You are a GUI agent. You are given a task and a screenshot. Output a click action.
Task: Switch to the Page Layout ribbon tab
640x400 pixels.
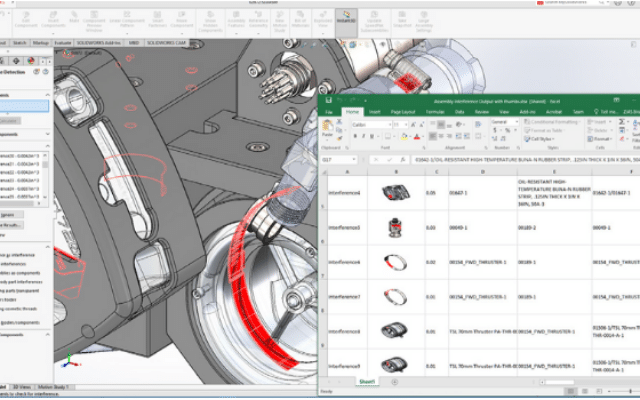click(404, 111)
